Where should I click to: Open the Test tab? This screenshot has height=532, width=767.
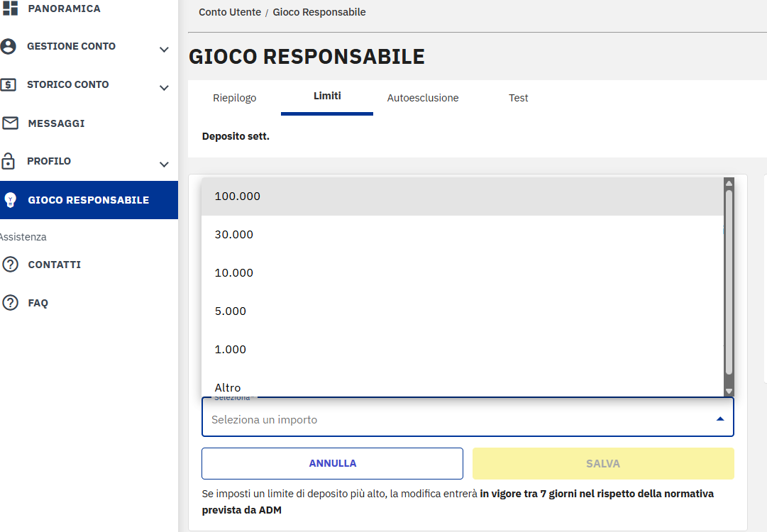pyautogui.click(x=518, y=98)
